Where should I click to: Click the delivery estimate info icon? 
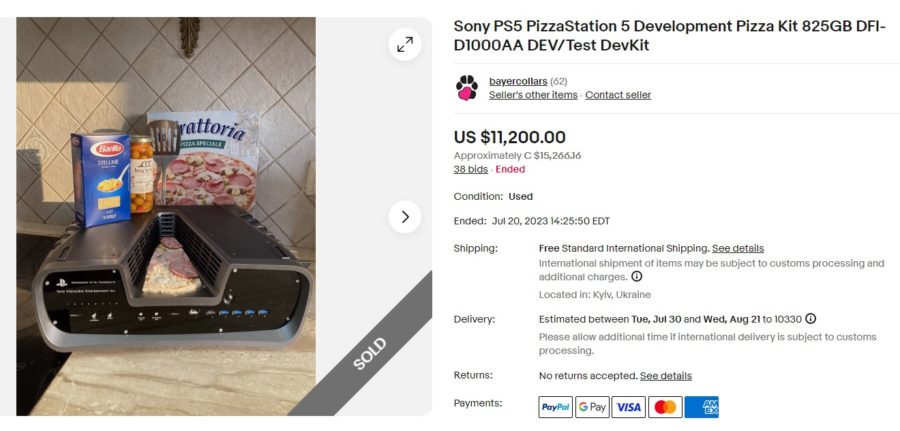coord(811,319)
